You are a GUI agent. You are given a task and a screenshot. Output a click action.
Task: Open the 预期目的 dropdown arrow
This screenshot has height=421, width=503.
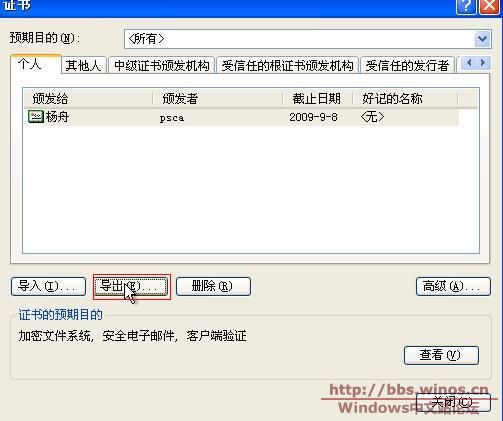click(x=483, y=39)
